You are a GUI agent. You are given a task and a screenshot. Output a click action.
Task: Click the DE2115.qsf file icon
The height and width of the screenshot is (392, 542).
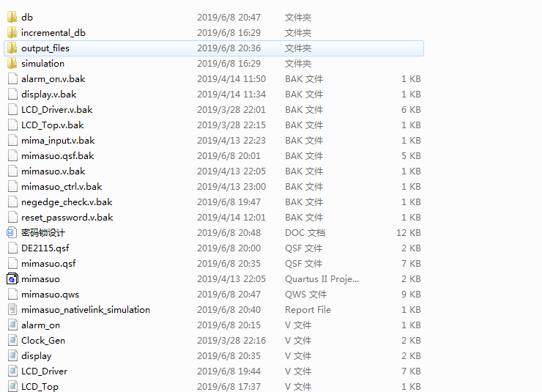pyautogui.click(x=12, y=248)
